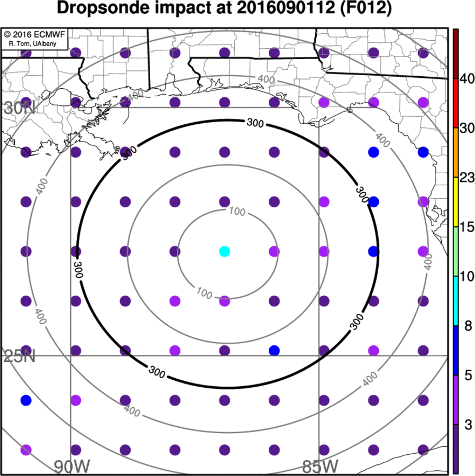475x476 pixels.
Task: Select the bright purple colorbar segment between 3 and 5
Action: point(455,400)
